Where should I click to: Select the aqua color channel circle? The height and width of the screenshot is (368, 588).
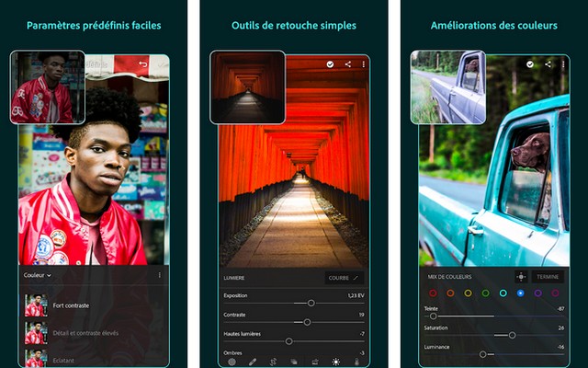tap(503, 293)
